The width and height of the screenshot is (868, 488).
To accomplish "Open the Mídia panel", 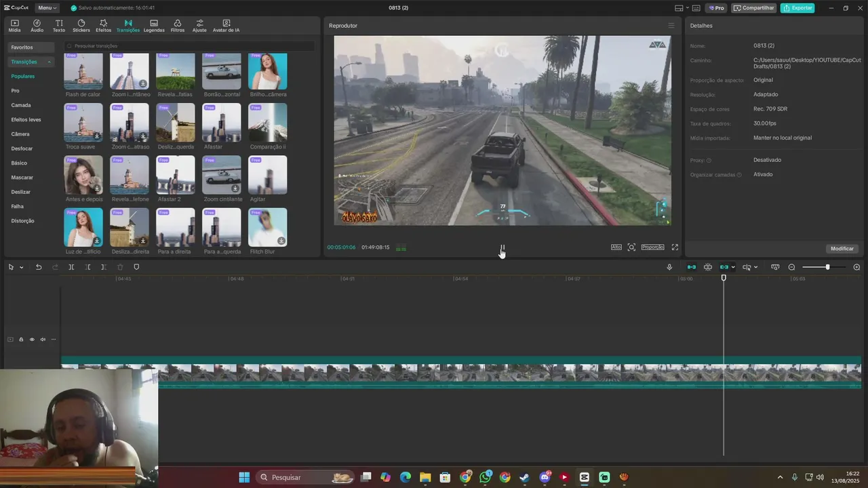I will click(14, 26).
